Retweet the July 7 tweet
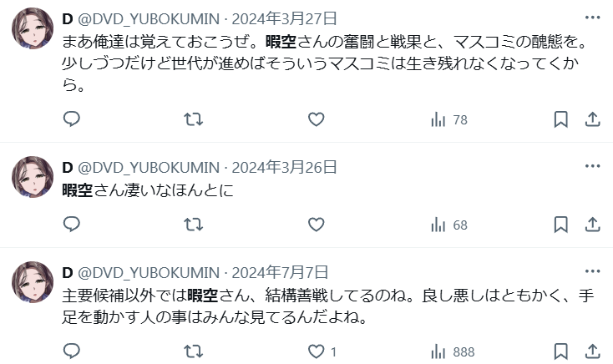Screen dimensions: 613x364 (x=194, y=351)
